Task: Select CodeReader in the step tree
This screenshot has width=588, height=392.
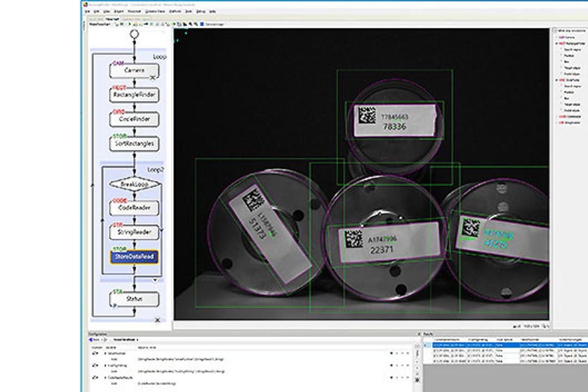Action: coord(570,117)
